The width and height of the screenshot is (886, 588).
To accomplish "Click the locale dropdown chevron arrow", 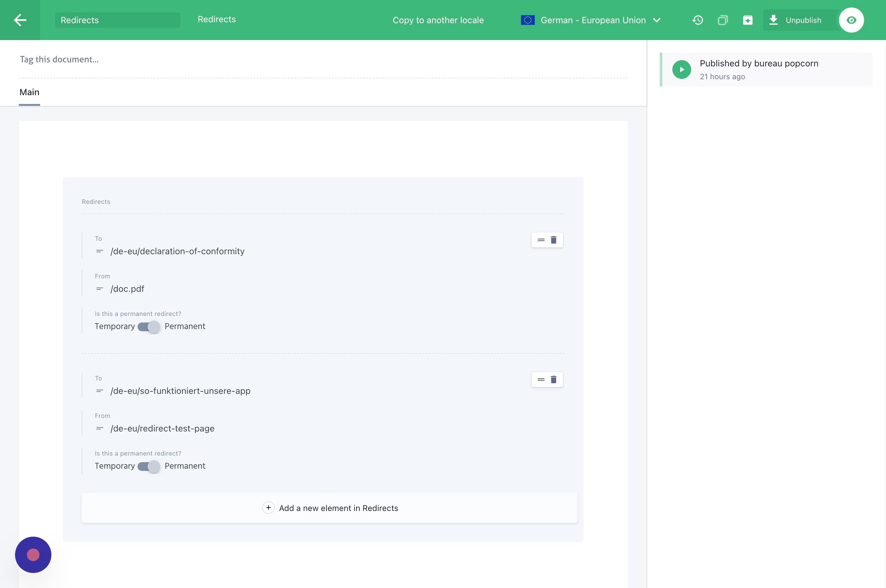I will coord(656,20).
